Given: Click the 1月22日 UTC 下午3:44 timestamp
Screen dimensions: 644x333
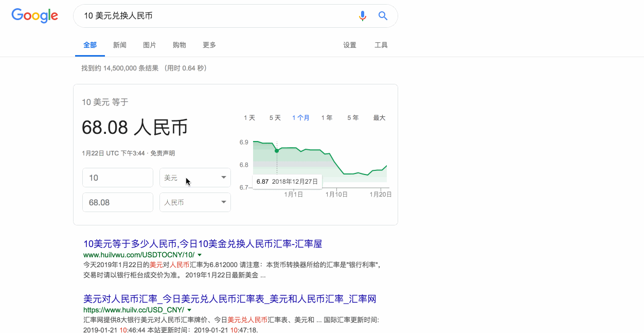Looking at the screenshot, I should click(113, 153).
